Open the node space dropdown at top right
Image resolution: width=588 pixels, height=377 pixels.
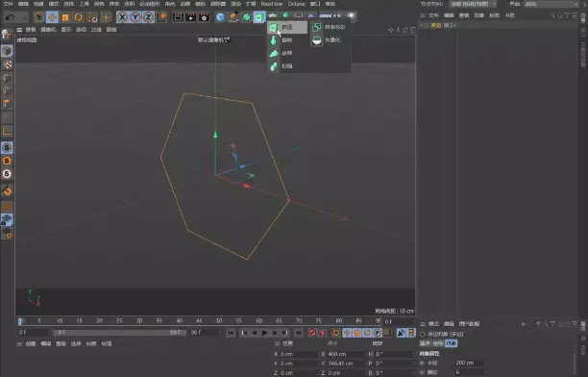[473, 4]
